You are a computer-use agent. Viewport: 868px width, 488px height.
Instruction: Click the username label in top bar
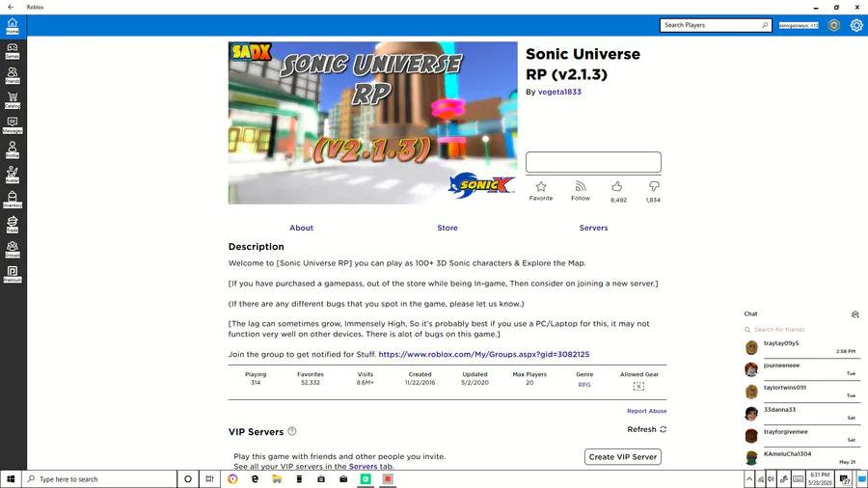799,25
